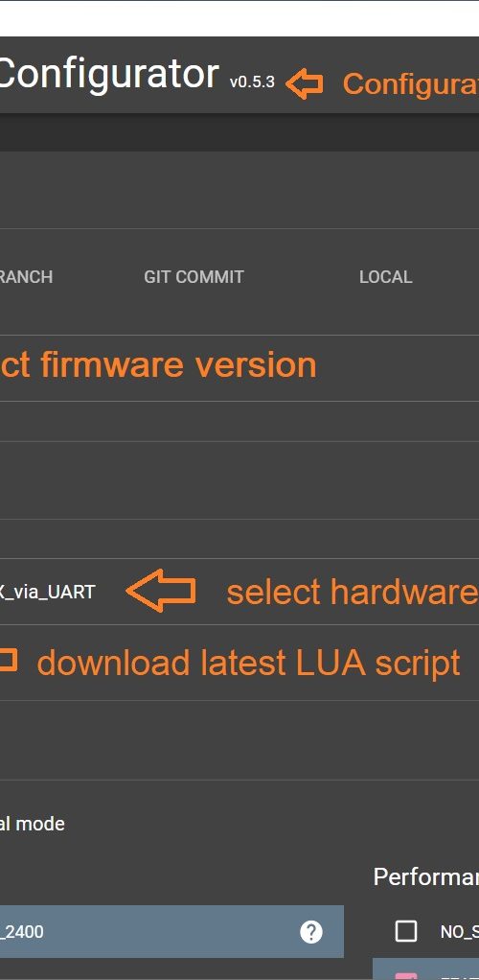Click the 'firmware version' orange annotation
Image resolution: width=479 pixels, height=980 pixels.
[178, 364]
